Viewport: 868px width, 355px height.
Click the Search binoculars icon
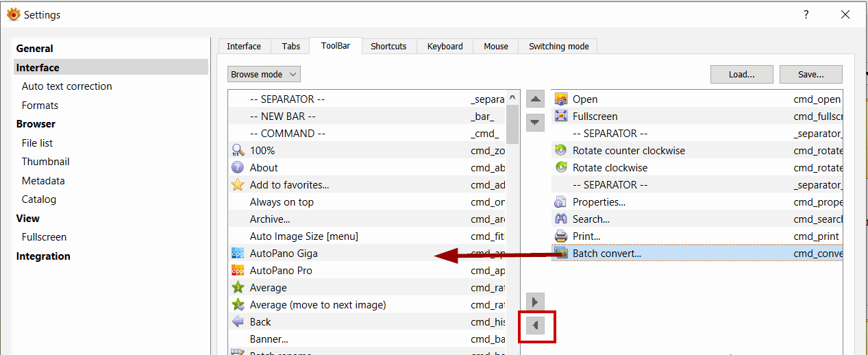click(x=561, y=219)
